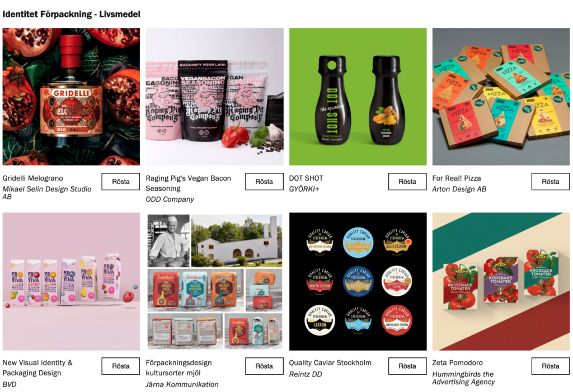Open the flour packaging collage image
The image size is (573, 392).
point(214,282)
